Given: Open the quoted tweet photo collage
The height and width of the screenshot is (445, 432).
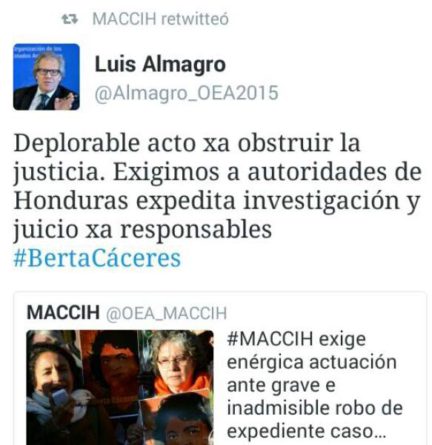Looking at the screenshot, I should click(120, 387).
